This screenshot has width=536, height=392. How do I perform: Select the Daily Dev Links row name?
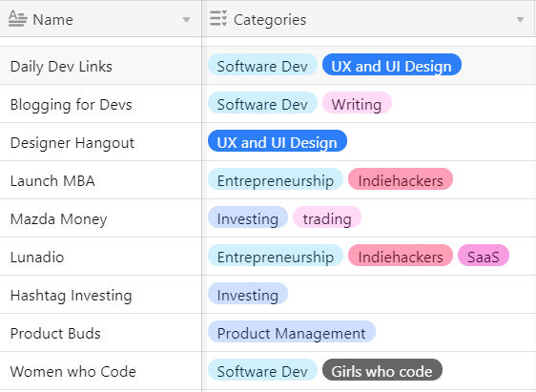click(x=61, y=67)
